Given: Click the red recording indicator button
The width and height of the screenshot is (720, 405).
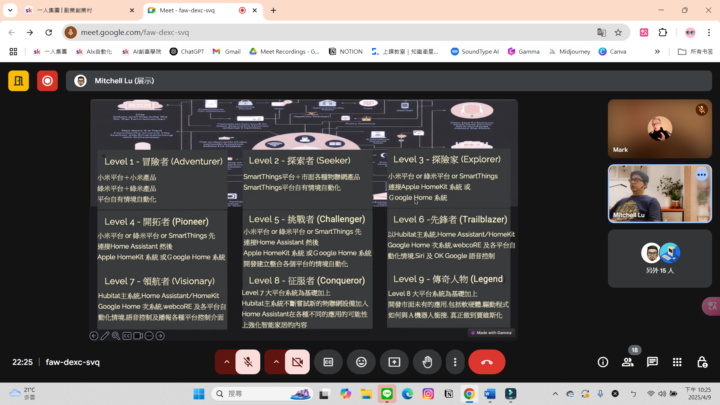Looking at the screenshot, I should point(47,81).
